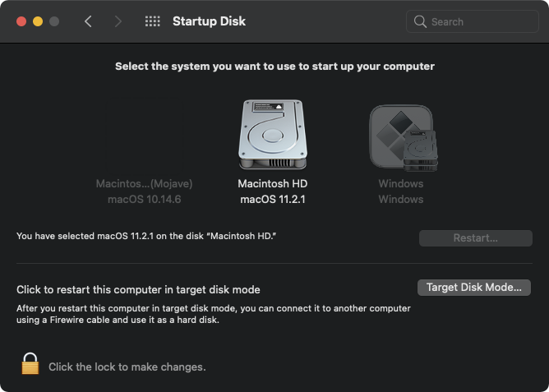
Task: Click the Target Disk Mode... button
Action: pyautogui.click(x=474, y=288)
